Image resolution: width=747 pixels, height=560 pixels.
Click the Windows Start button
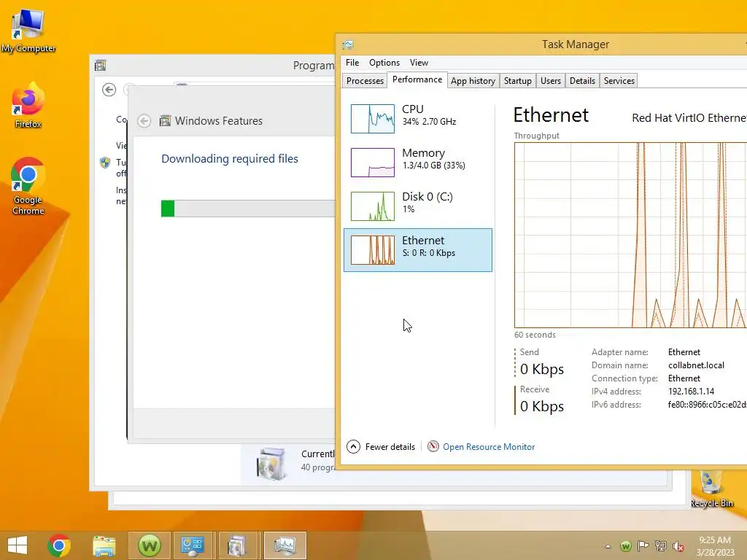(18, 545)
